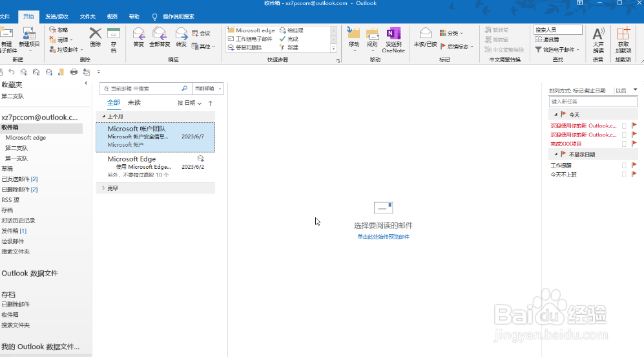The image size is (644, 357).
Task: Open the 垃圾邮件 folder in folder pane
Action: [x=13, y=241]
